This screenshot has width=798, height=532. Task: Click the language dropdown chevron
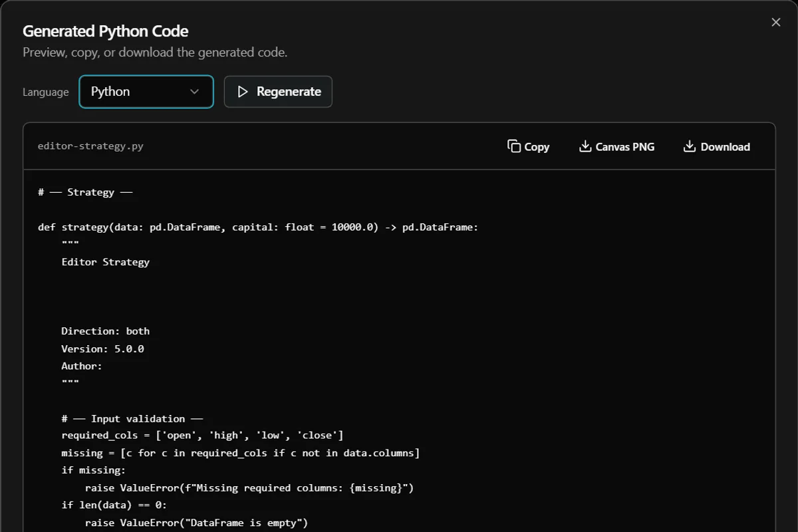(x=194, y=92)
